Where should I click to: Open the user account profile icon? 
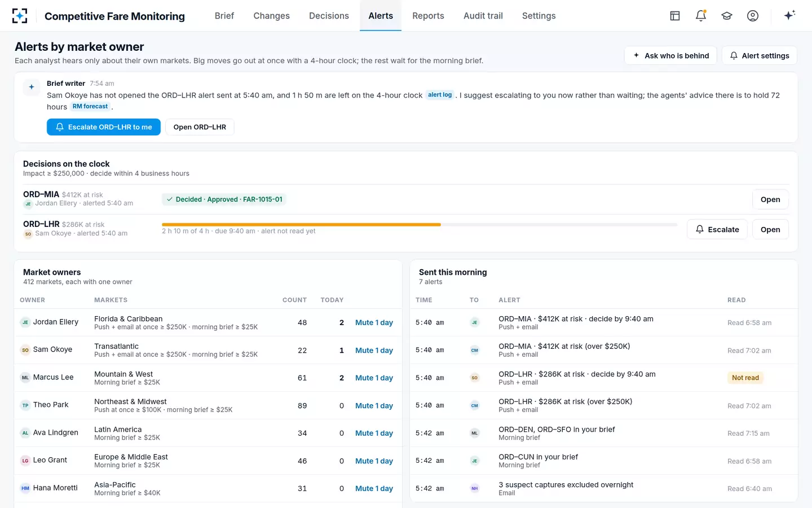[x=753, y=16]
